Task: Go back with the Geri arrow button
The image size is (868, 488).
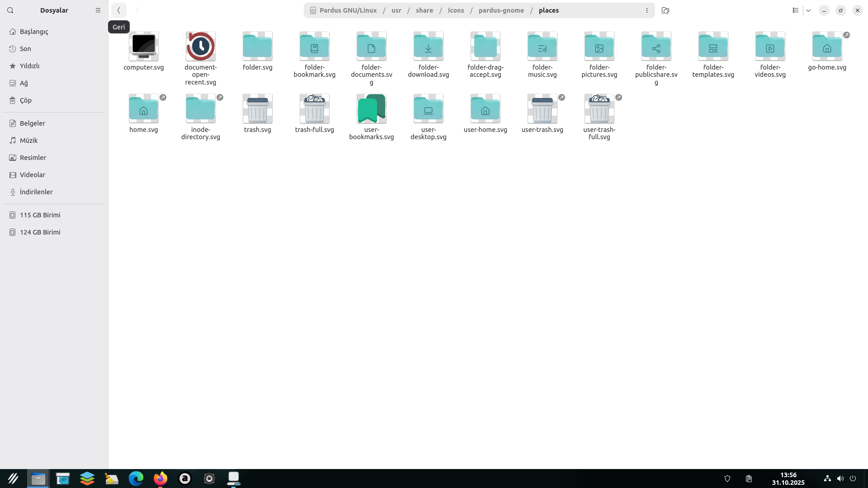Action: tap(119, 10)
